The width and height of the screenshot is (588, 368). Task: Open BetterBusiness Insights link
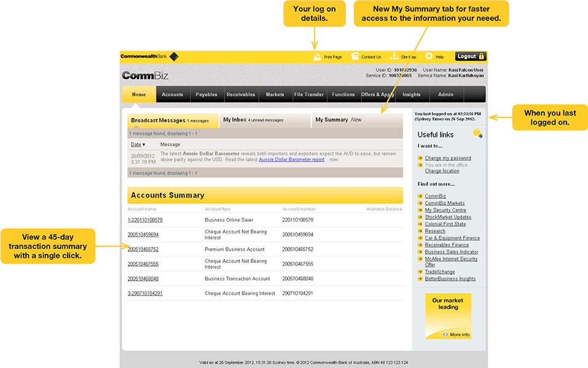pyautogui.click(x=450, y=279)
